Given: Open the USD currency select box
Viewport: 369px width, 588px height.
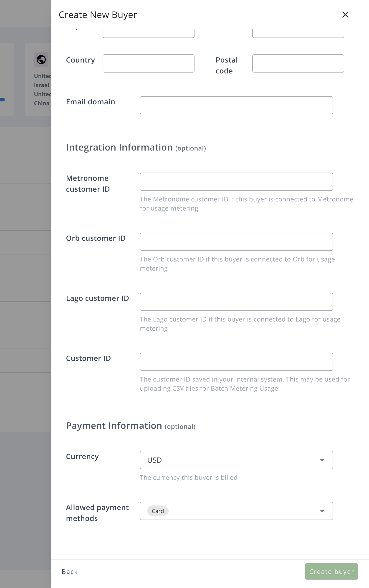Looking at the screenshot, I should point(229,460).
